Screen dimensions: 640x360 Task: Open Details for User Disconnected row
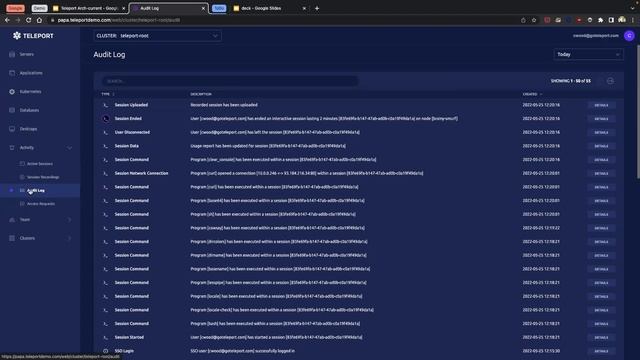pyautogui.click(x=601, y=132)
